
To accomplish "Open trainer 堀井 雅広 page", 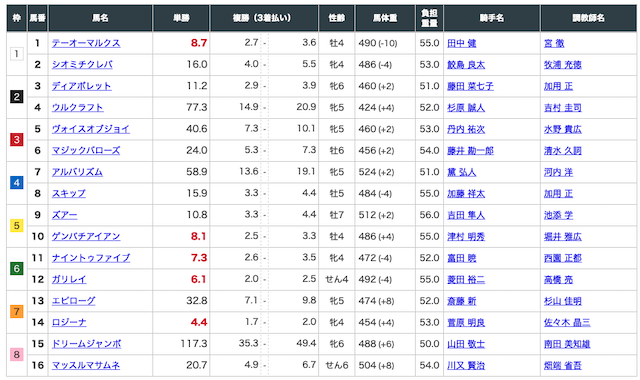I will tap(563, 237).
